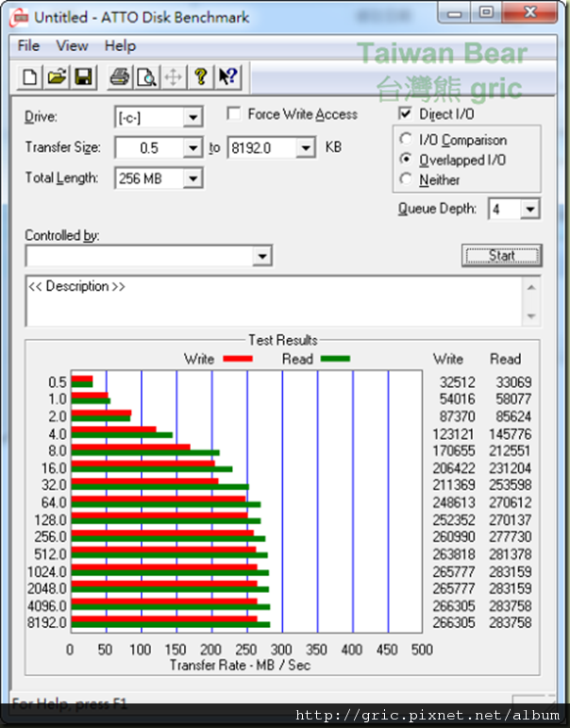
Task: Select the Neither radio button
Action: [x=406, y=178]
